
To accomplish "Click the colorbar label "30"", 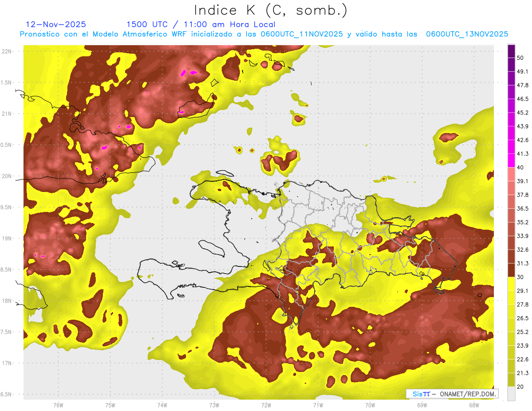I will pos(520,277).
